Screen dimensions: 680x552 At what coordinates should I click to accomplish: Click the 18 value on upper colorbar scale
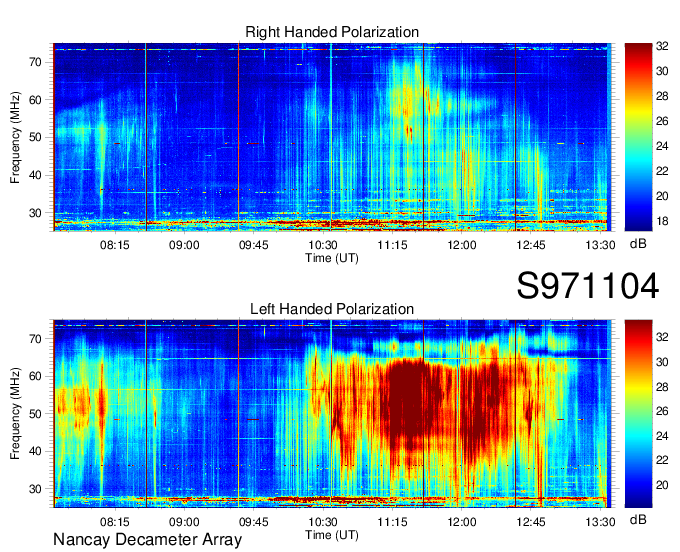tap(662, 221)
